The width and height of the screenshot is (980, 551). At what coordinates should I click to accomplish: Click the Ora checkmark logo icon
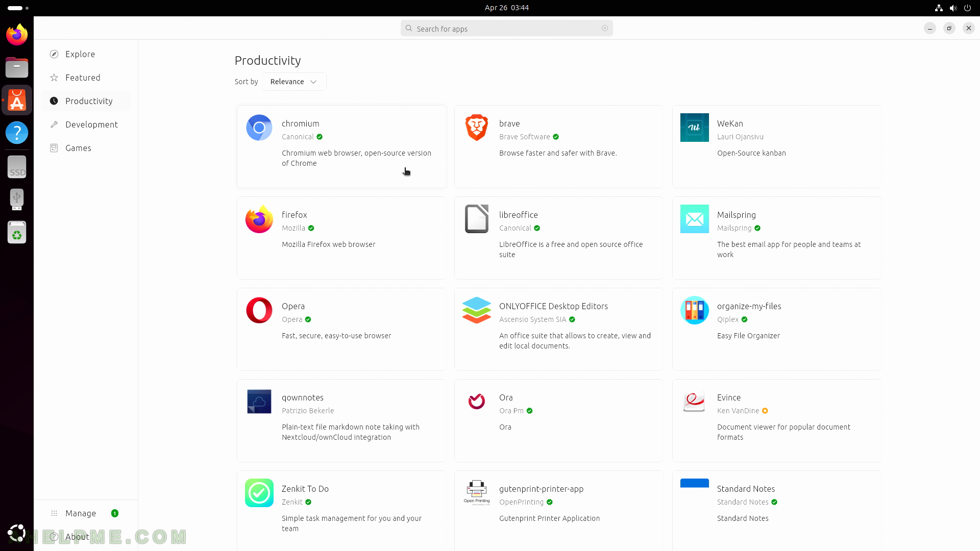[x=477, y=402]
